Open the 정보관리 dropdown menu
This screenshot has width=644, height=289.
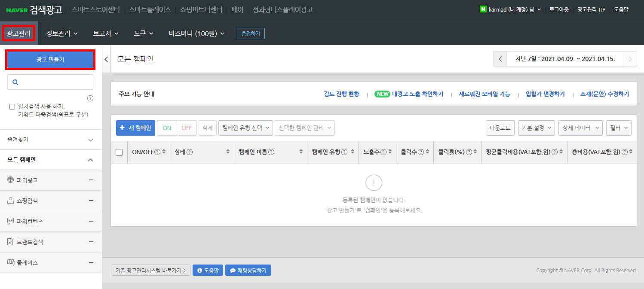click(x=62, y=33)
